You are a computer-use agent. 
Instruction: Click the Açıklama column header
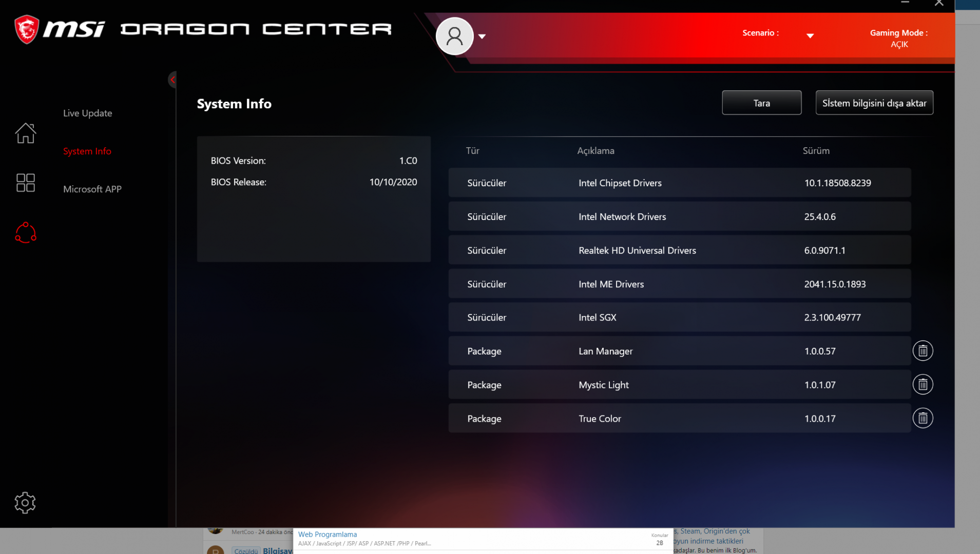tap(595, 151)
